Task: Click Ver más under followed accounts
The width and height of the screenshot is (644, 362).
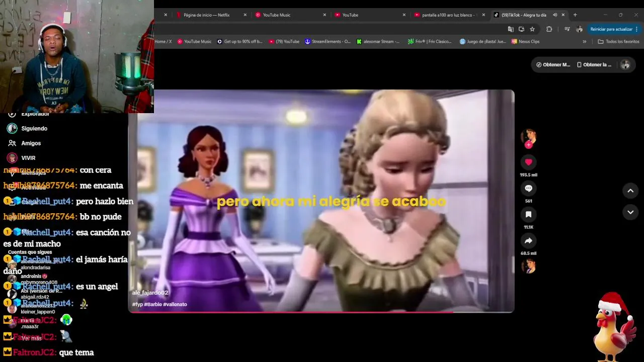Action: pos(31,338)
